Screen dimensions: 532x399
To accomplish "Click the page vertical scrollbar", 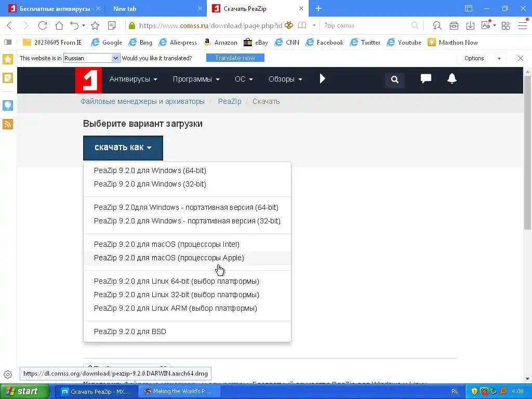I will click(x=527, y=153).
